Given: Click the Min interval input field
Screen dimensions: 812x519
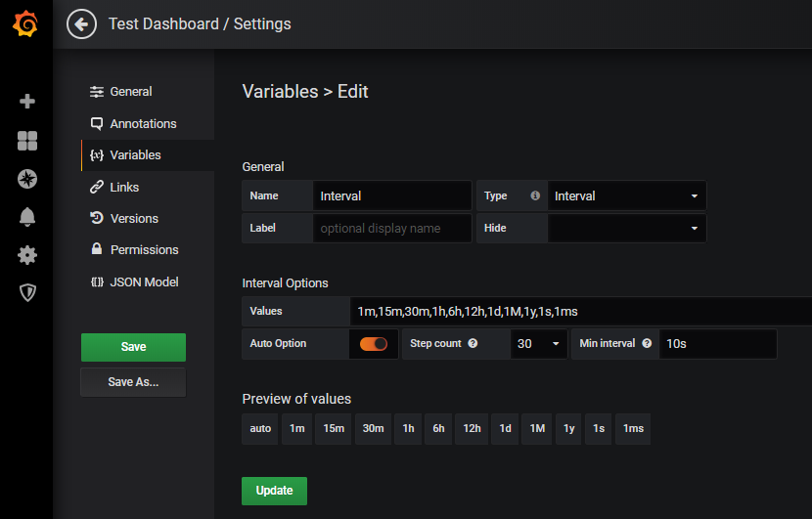Looking at the screenshot, I should click(x=717, y=344).
